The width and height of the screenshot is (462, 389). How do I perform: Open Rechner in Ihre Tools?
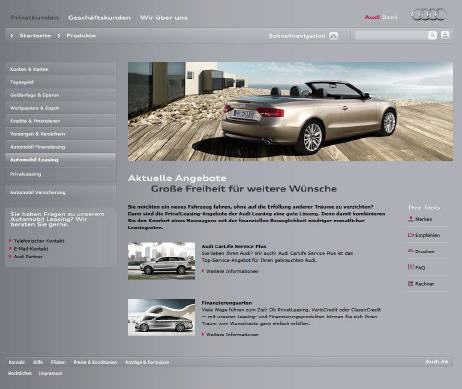(425, 284)
